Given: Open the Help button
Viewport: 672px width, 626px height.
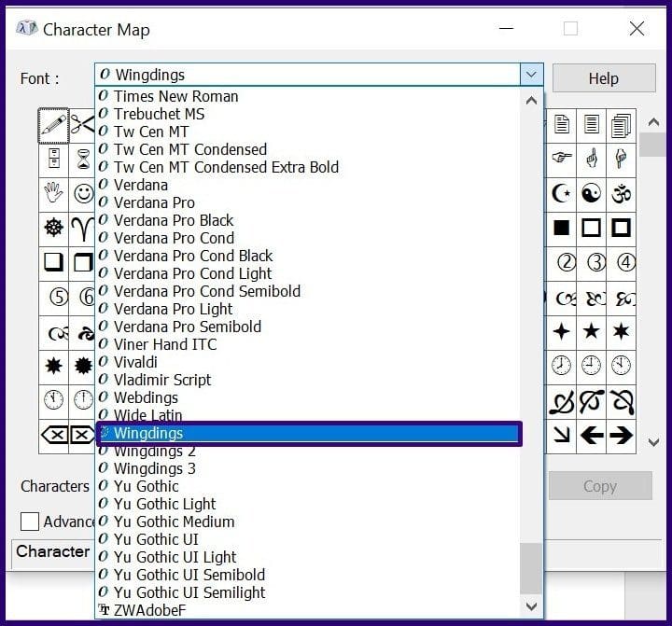Looking at the screenshot, I should click(x=604, y=78).
